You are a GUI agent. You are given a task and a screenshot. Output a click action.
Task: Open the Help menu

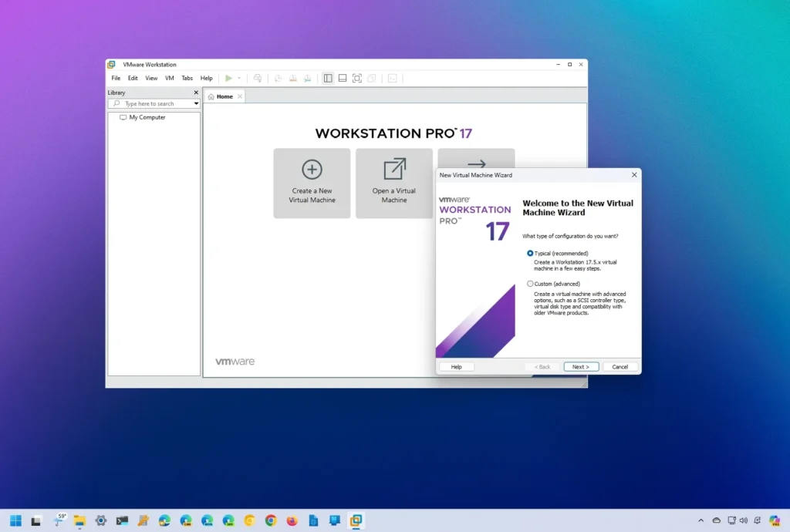207,78
